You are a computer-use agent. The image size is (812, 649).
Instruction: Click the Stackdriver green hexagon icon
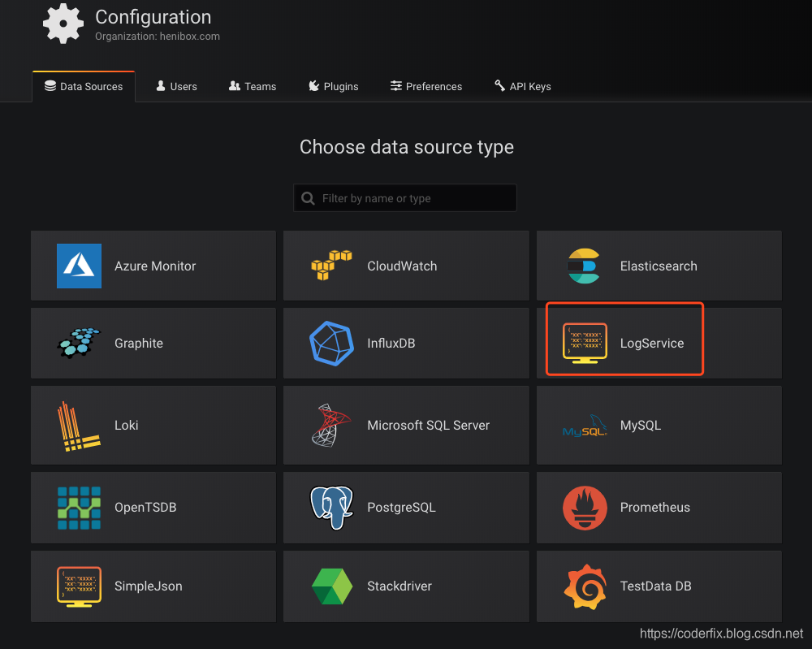(332, 586)
